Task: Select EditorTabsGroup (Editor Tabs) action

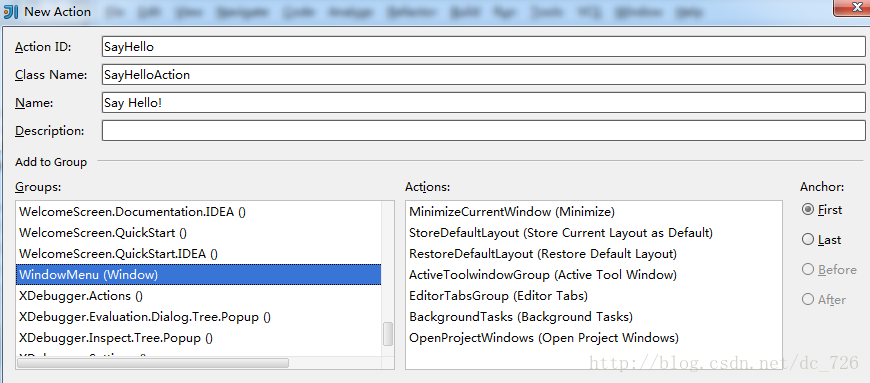Action: click(x=594, y=296)
